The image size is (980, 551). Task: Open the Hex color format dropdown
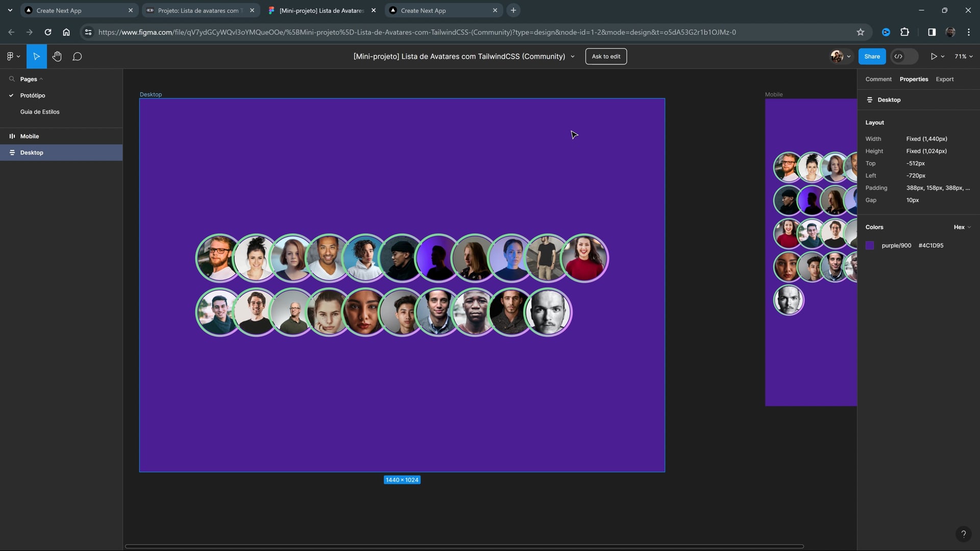(x=962, y=227)
